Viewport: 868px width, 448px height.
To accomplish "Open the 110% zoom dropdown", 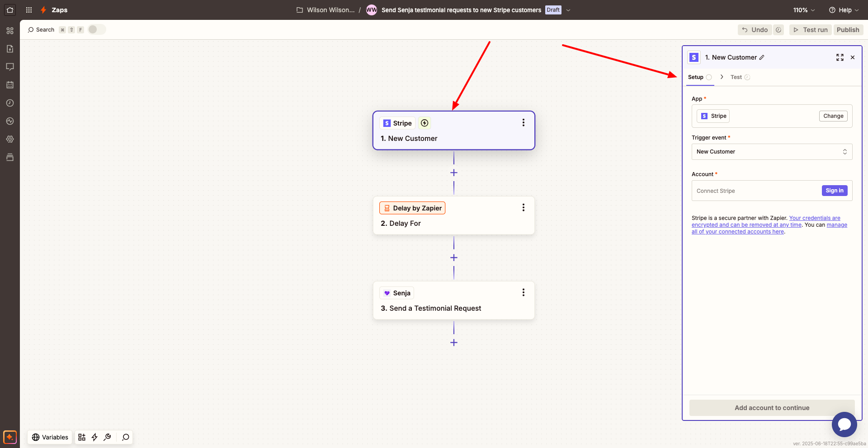I will (x=804, y=10).
